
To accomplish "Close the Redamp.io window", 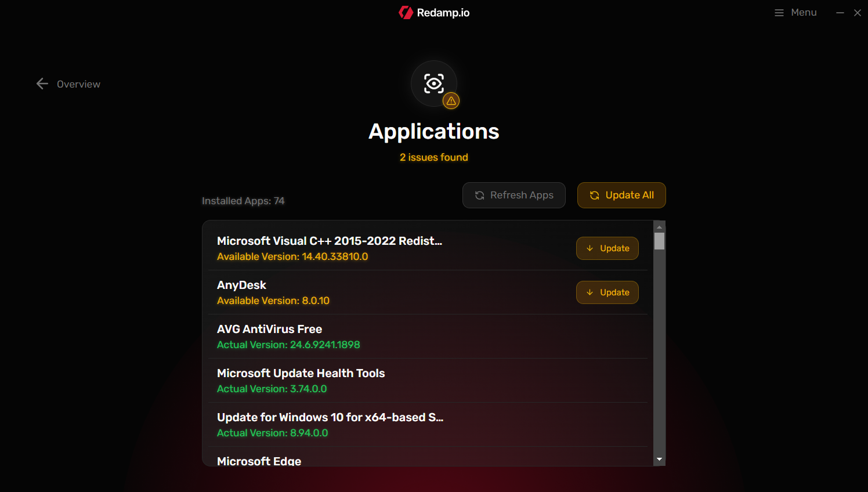I will 858,13.
